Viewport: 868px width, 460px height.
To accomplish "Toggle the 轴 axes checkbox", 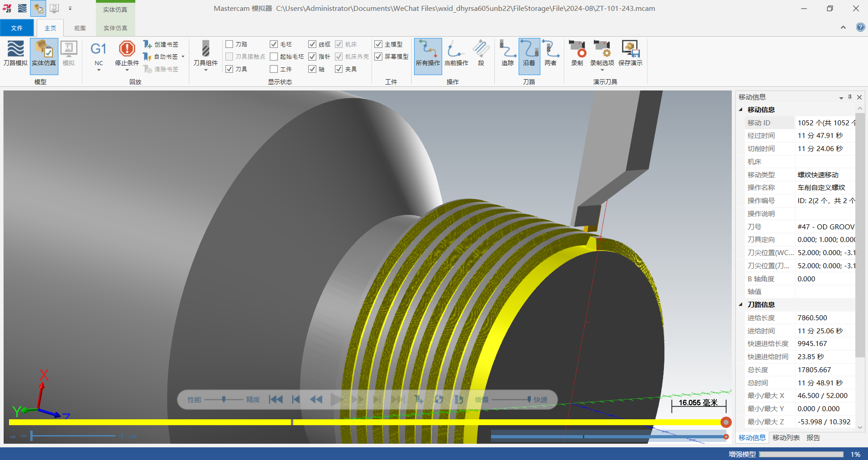I will (x=312, y=69).
